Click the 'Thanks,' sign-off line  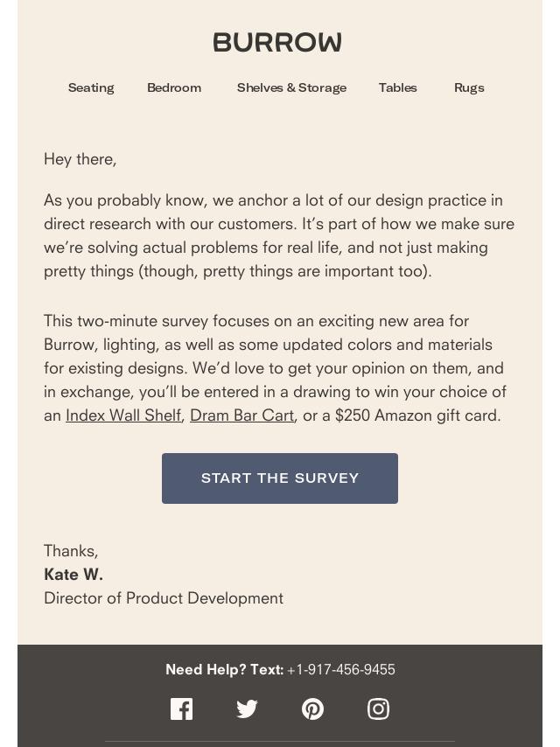pyautogui.click(x=71, y=551)
